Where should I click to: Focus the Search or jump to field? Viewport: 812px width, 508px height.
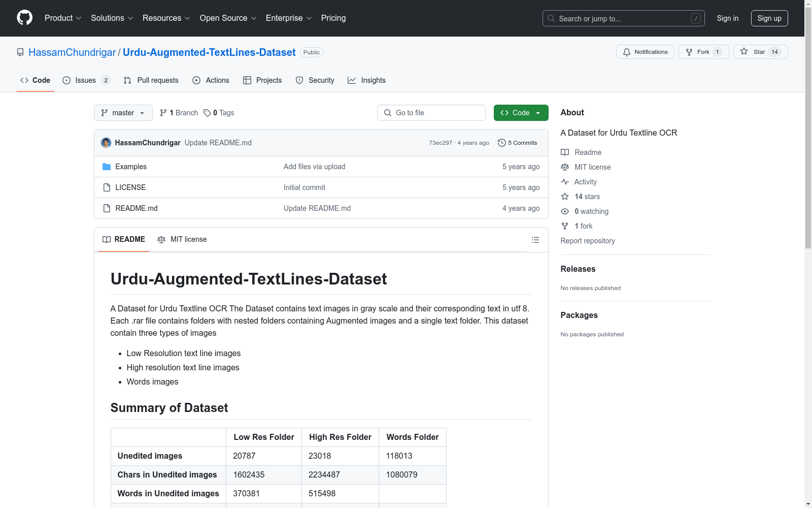(x=624, y=18)
